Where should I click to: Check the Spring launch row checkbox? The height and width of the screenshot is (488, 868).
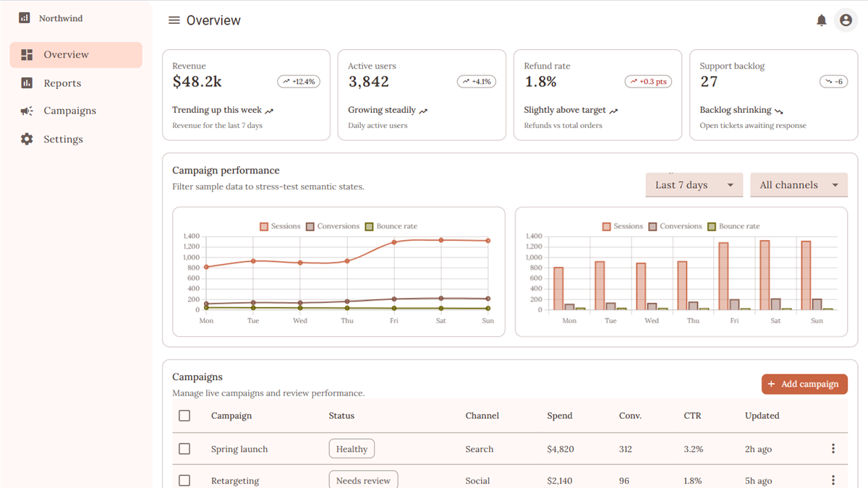[184, 449]
